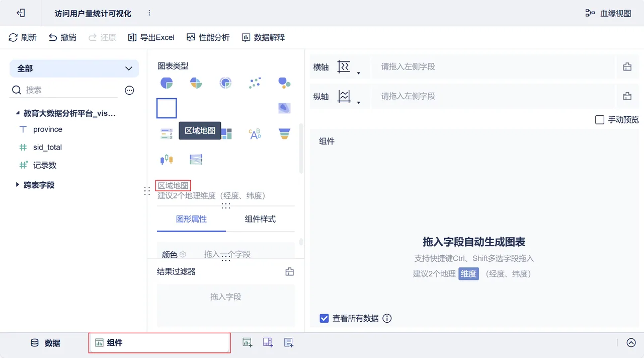Choose the heat map chart type
Image resolution: width=644 pixels, height=358 pixels.
click(x=284, y=108)
